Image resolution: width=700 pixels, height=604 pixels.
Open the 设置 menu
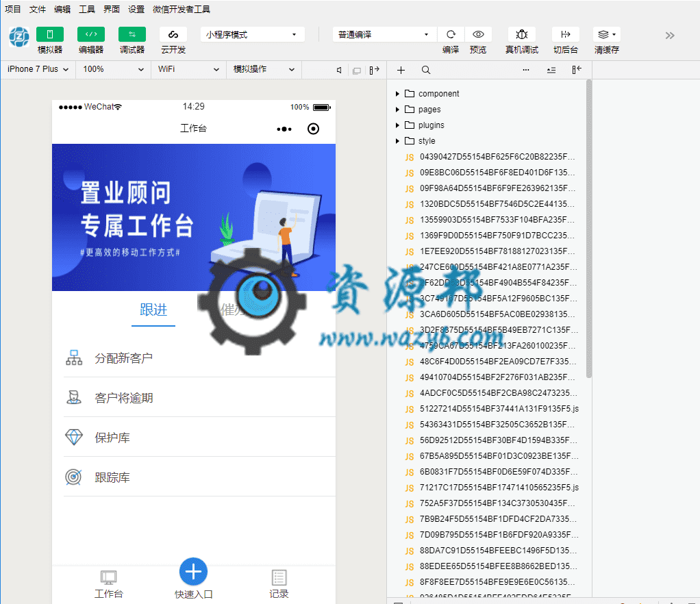pyautogui.click(x=136, y=9)
